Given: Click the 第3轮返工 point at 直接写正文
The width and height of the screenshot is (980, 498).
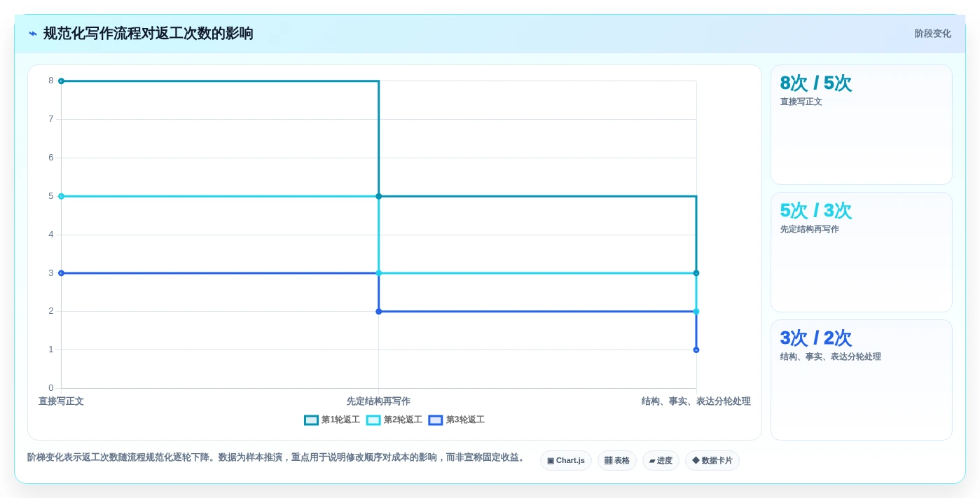Looking at the screenshot, I should click(x=61, y=273).
